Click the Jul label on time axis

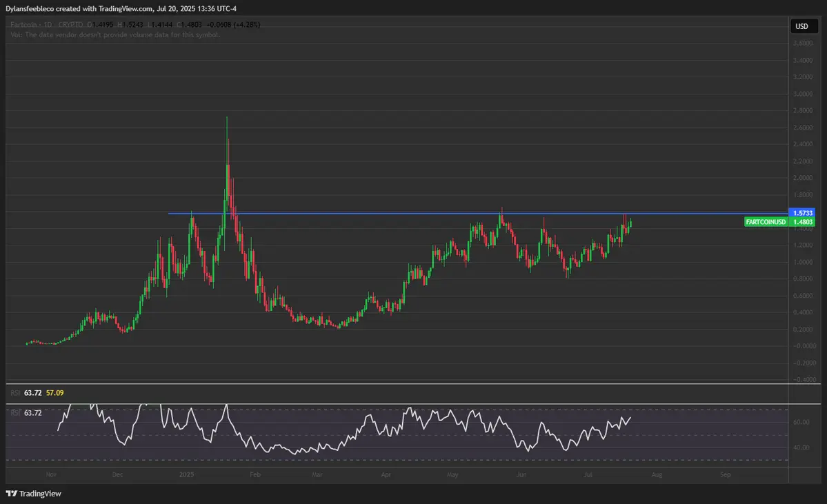click(x=588, y=474)
